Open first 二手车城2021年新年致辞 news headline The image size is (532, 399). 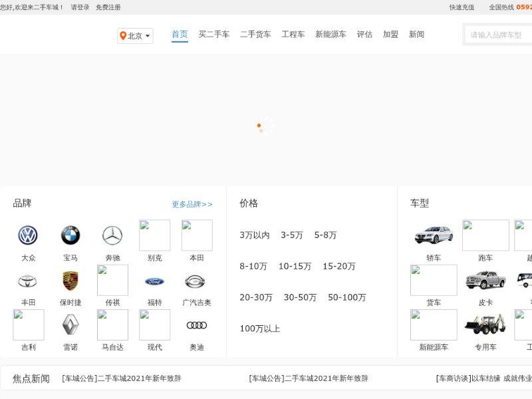tap(122, 378)
